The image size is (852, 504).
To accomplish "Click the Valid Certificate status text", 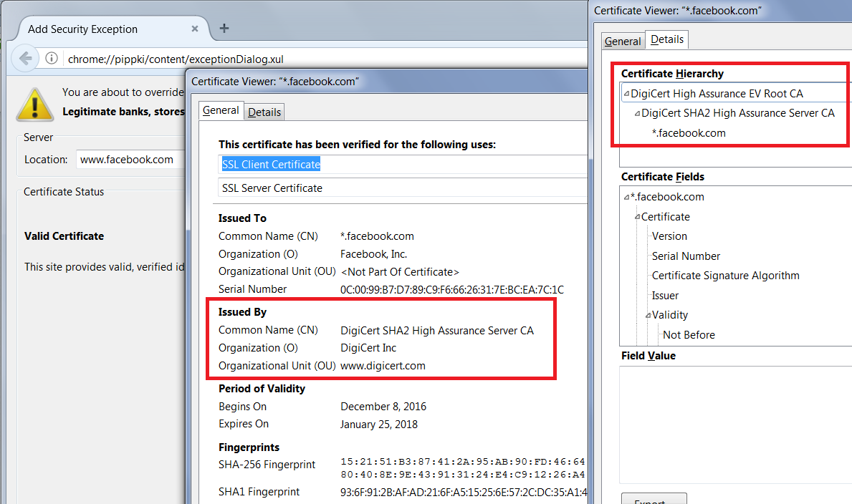I will [x=64, y=236].
